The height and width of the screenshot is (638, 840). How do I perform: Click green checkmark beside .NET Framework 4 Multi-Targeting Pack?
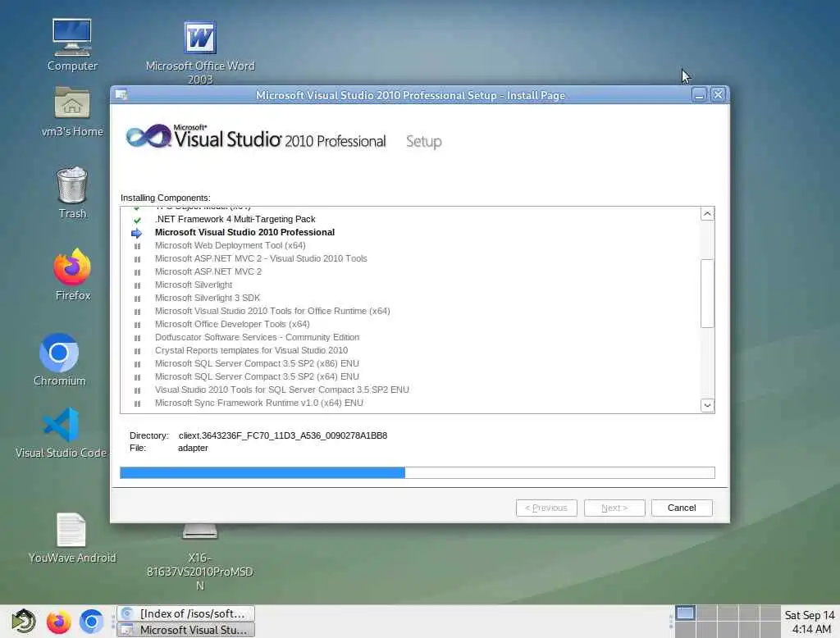[137, 220]
